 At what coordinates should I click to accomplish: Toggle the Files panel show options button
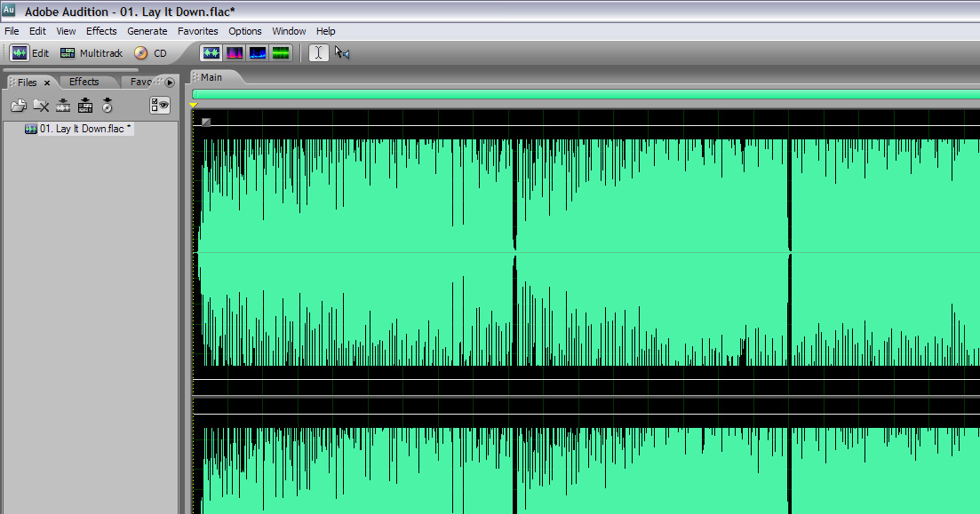pos(160,105)
